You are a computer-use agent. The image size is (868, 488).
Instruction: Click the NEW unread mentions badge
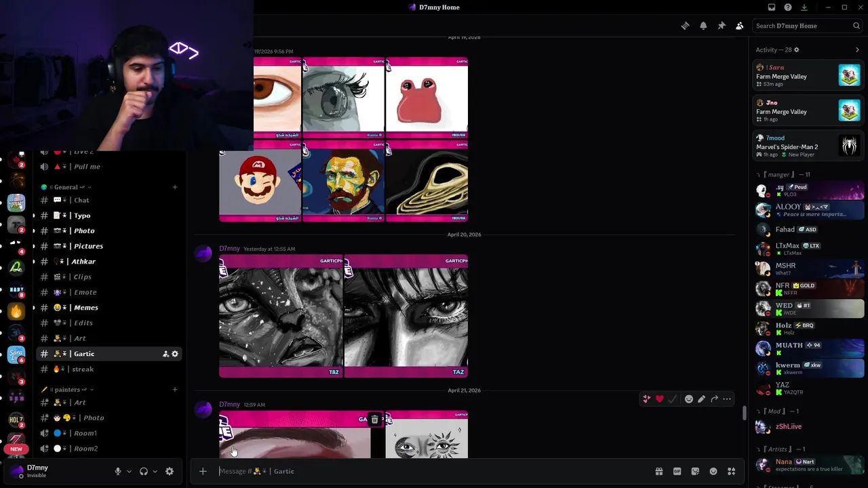[16, 449]
